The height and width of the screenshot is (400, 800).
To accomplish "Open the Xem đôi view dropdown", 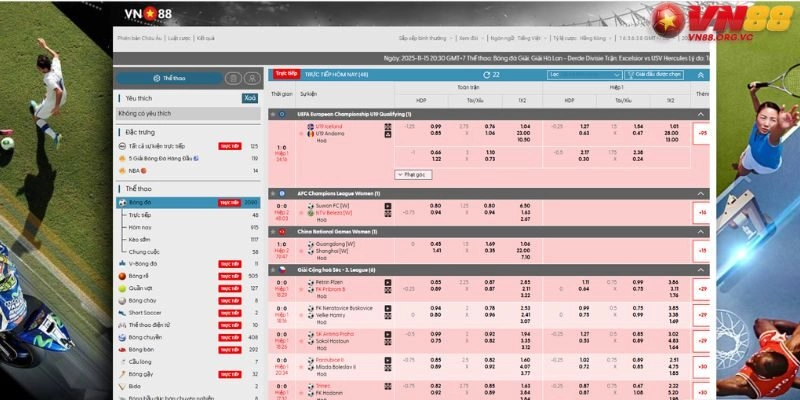I will [471, 38].
